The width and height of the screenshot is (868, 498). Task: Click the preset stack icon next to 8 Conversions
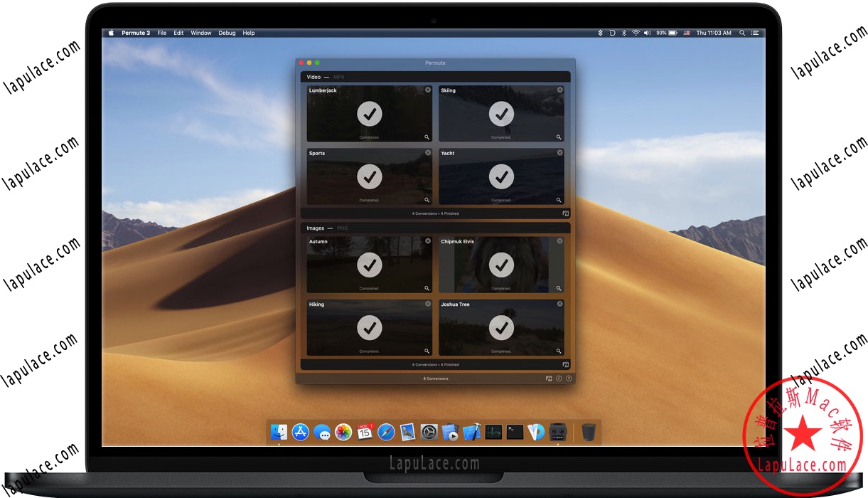548,378
